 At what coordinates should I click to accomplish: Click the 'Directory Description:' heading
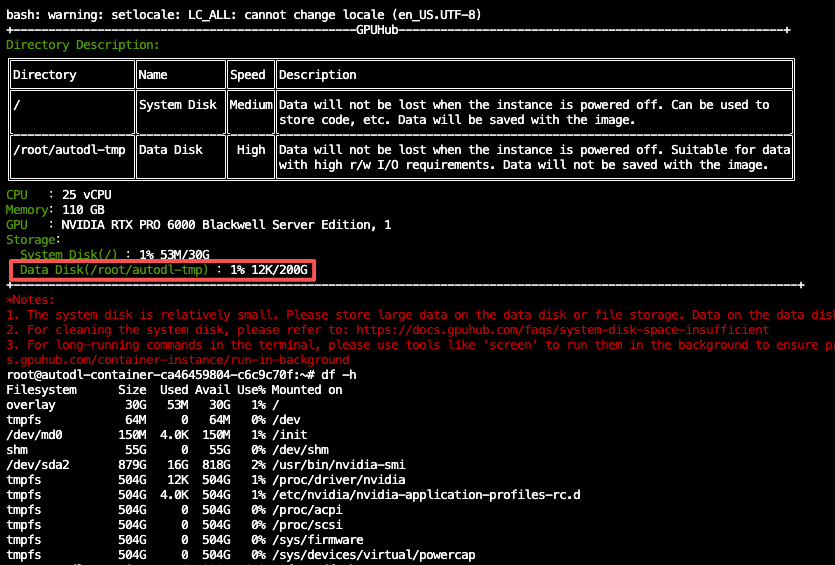click(x=83, y=45)
